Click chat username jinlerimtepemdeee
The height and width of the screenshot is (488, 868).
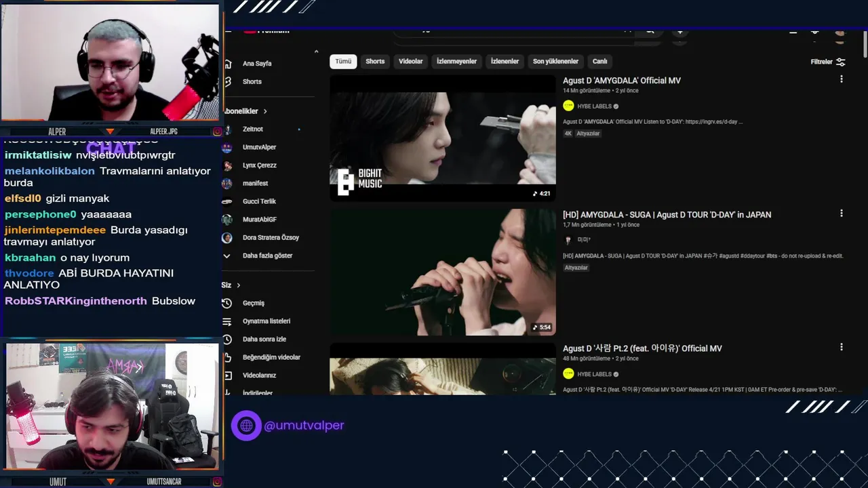(x=55, y=230)
